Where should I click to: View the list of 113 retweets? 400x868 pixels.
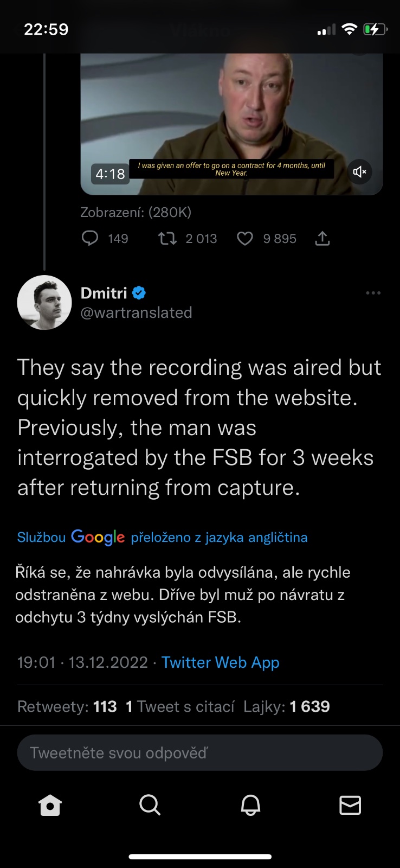67,706
